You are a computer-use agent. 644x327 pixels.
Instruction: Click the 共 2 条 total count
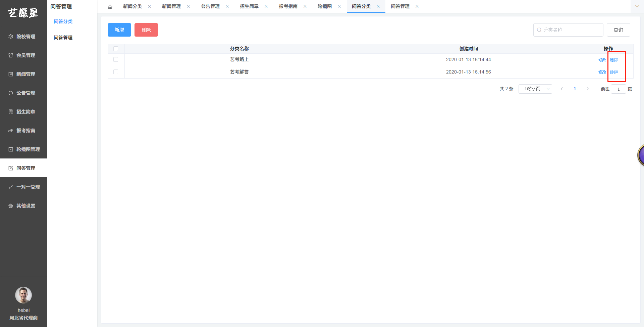506,89
